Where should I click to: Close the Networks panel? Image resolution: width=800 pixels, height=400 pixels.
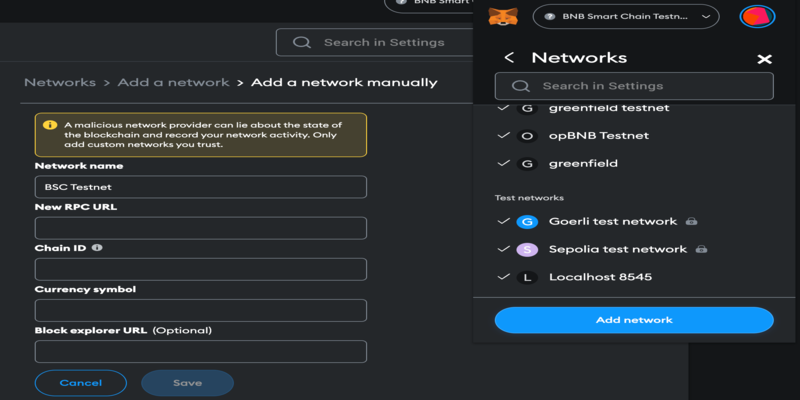[764, 59]
